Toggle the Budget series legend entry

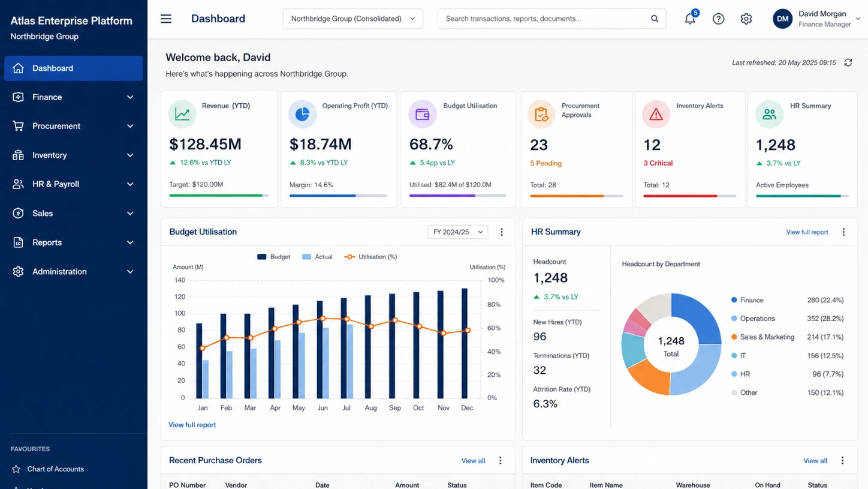pos(273,257)
